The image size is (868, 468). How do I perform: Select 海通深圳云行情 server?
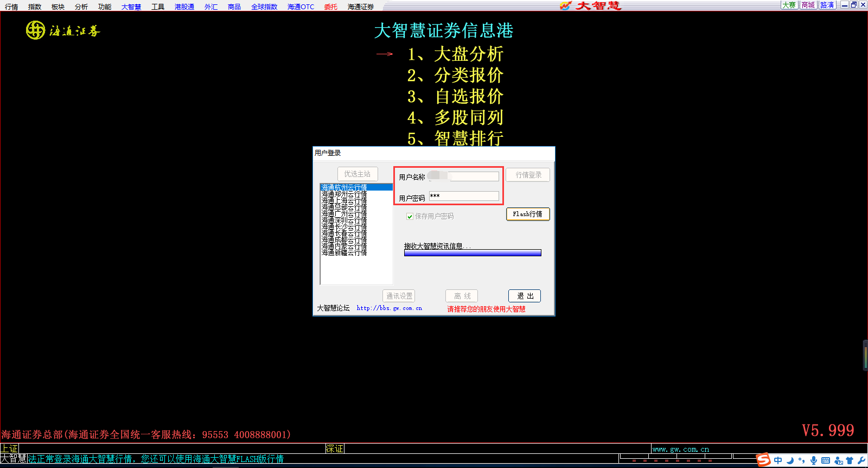click(x=356, y=220)
